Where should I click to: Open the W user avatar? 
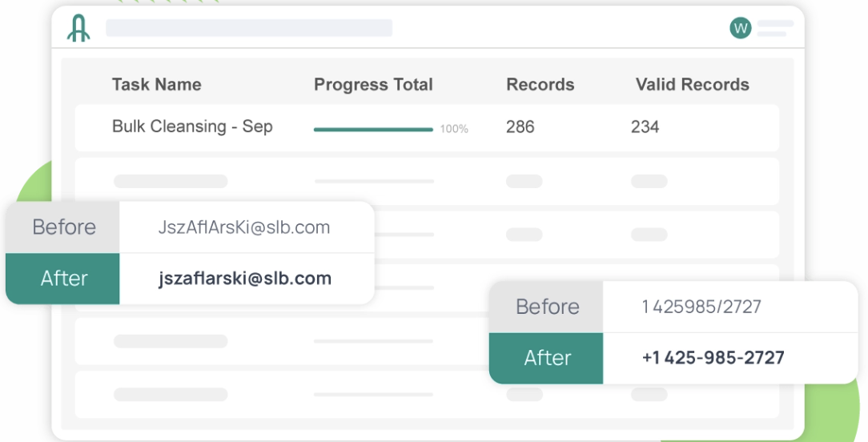[x=741, y=29]
